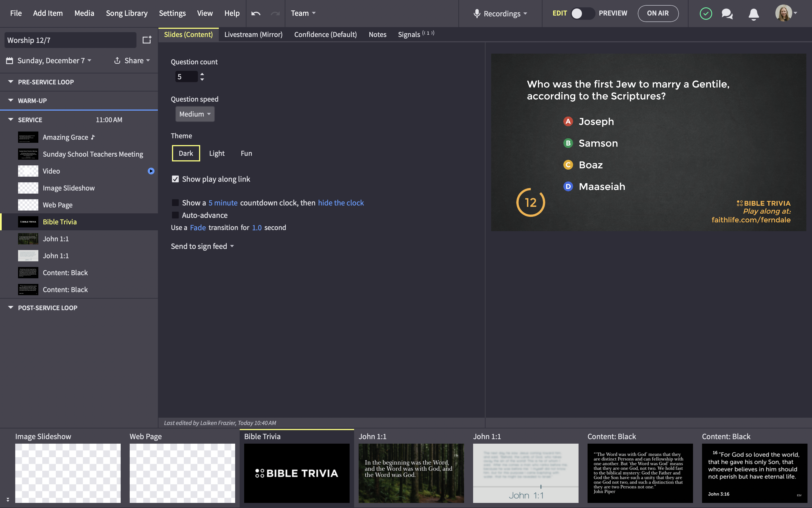The width and height of the screenshot is (812, 508).
Task: Switch to Livestream (Mirror) tab
Action: (253, 34)
